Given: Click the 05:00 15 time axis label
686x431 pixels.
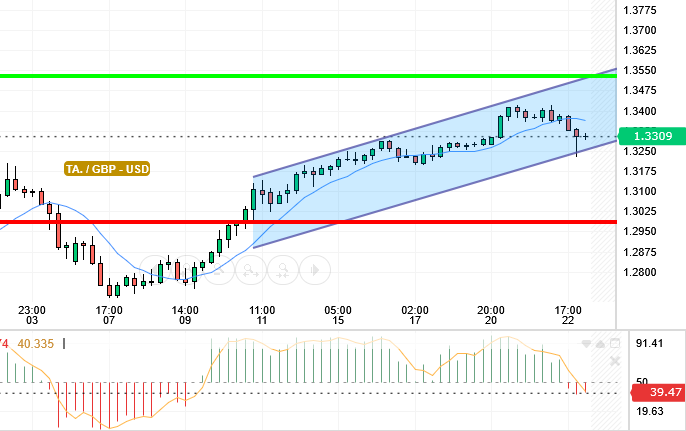Looking at the screenshot, I should 338,315.
